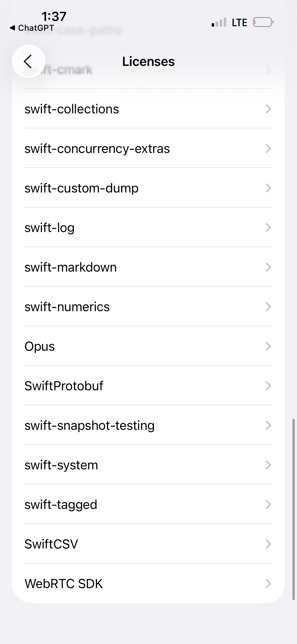Tap the Opus row chevron icon
The height and width of the screenshot is (644, 297).
(x=268, y=346)
